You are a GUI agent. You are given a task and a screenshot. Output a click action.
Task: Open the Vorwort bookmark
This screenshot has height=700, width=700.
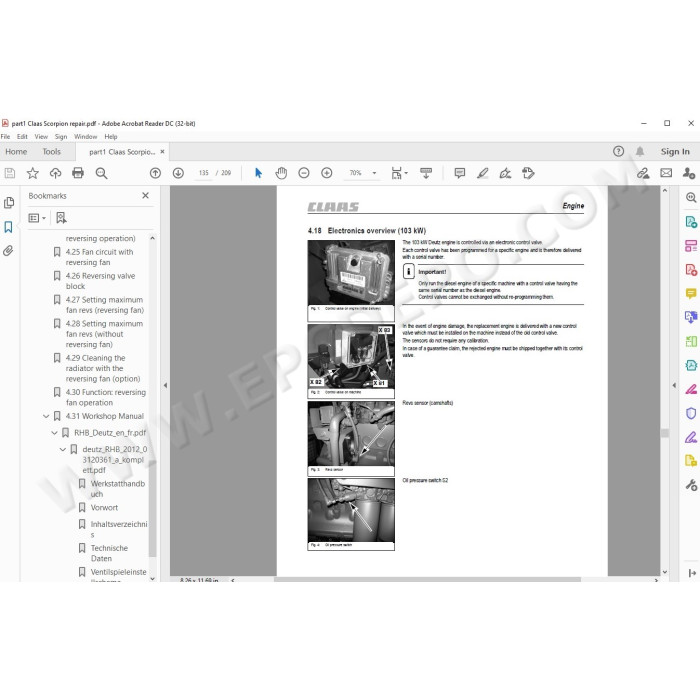[x=104, y=508]
